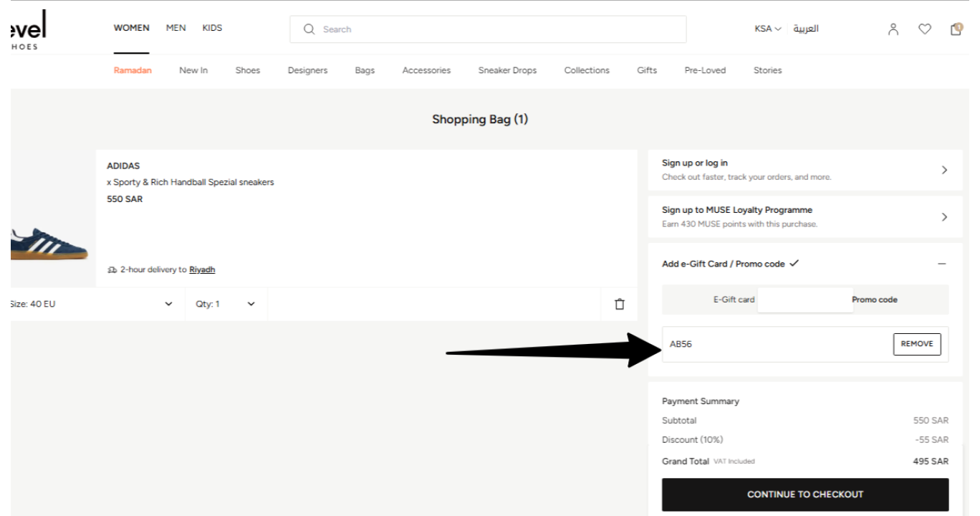Click the 2-hour delivery truck icon
Viewport: 980px width, 516px height.
(111, 270)
